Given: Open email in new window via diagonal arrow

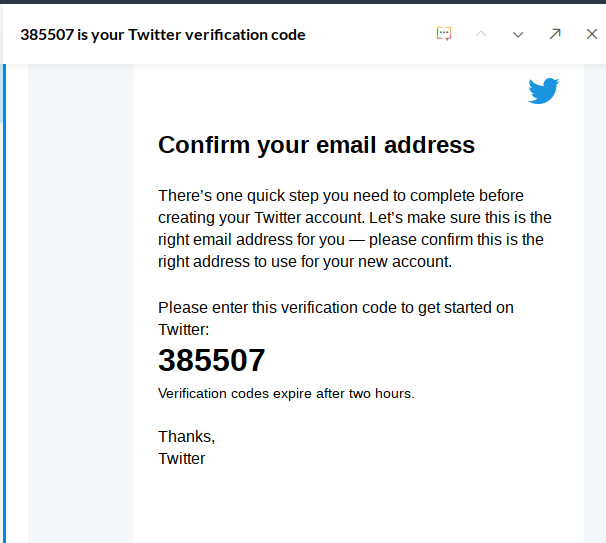Looking at the screenshot, I should click(555, 34).
